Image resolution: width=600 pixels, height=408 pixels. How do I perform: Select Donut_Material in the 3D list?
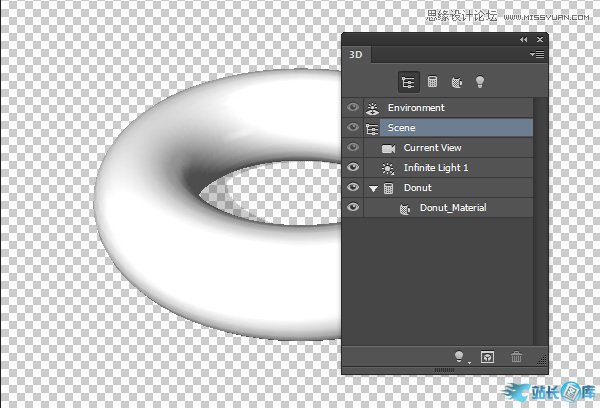(452, 208)
